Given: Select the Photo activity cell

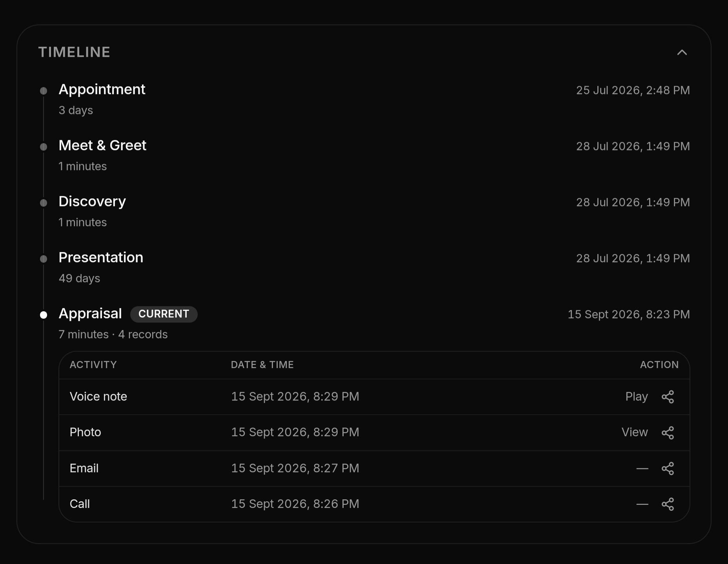Looking at the screenshot, I should click(x=85, y=432).
